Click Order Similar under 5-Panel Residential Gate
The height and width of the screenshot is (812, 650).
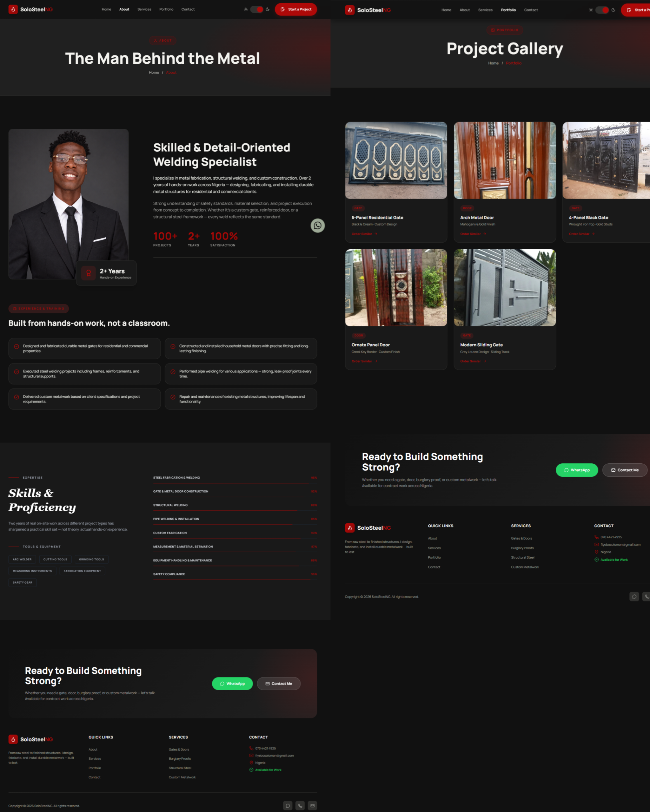364,234
